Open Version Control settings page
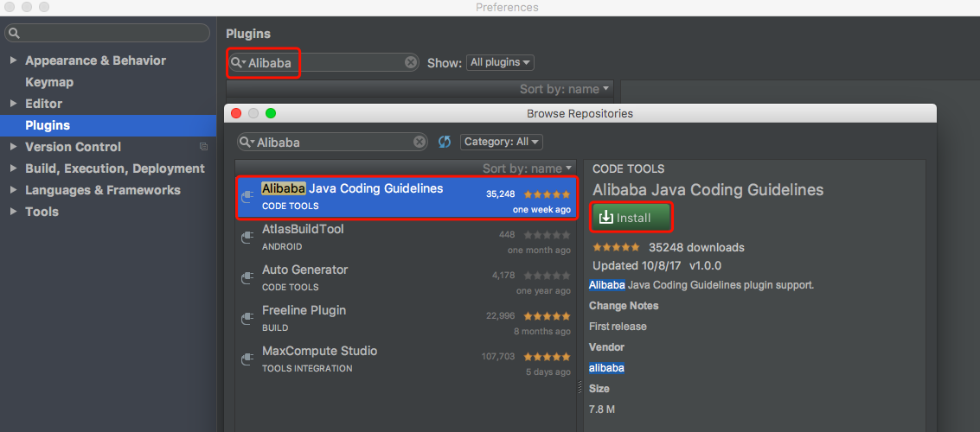Image resolution: width=980 pixels, height=432 pixels. click(74, 147)
